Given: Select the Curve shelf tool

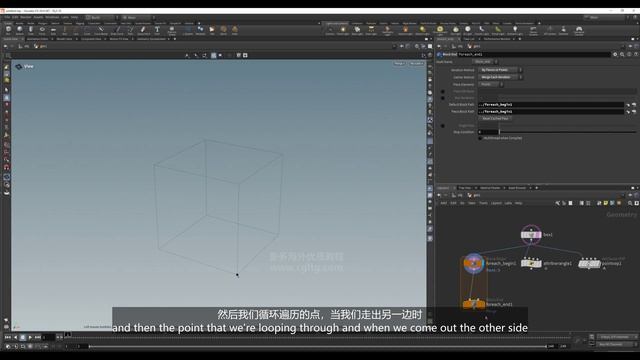Looking at the screenshot, I should [101, 30].
